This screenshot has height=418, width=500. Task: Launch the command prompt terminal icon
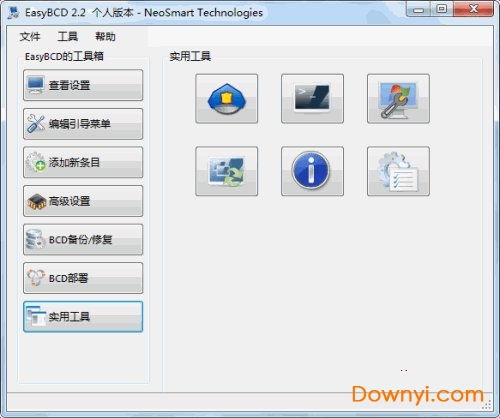click(x=312, y=99)
